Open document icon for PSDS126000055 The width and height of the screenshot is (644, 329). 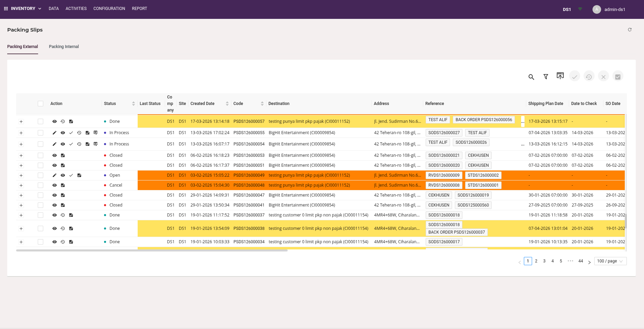88,133
